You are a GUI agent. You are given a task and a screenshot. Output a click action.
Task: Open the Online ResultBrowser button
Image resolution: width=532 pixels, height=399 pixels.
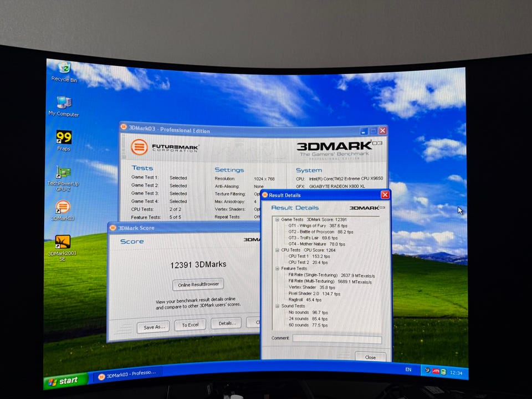[x=198, y=285]
